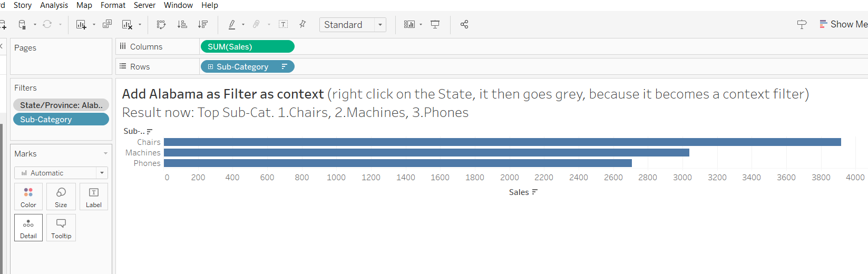Click the Color button in Marks
The height and width of the screenshot is (274, 868).
(28, 197)
